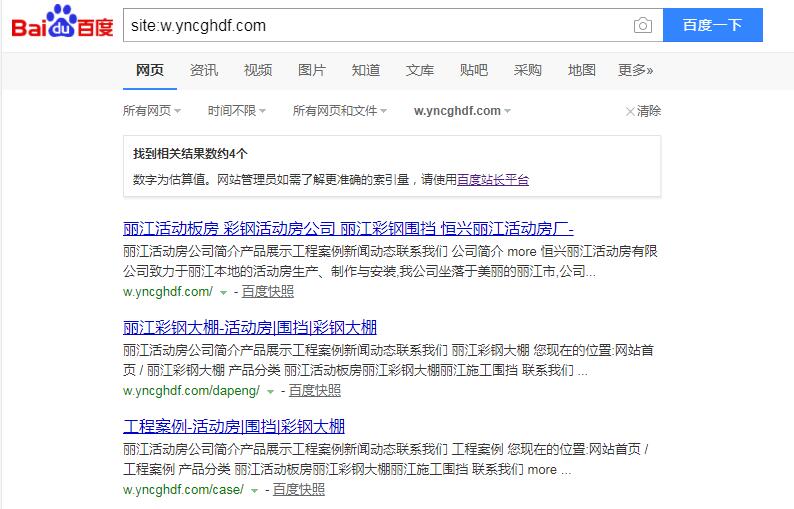Image resolution: width=794 pixels, height=509 pixels.
Task: Clear filters with the 清除 button
Action: 643,111
